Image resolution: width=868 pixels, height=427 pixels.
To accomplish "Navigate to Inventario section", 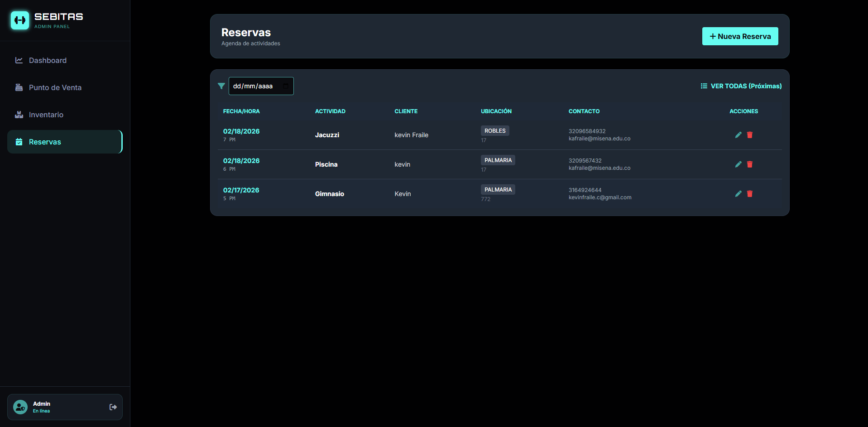I will click(46, 115).
